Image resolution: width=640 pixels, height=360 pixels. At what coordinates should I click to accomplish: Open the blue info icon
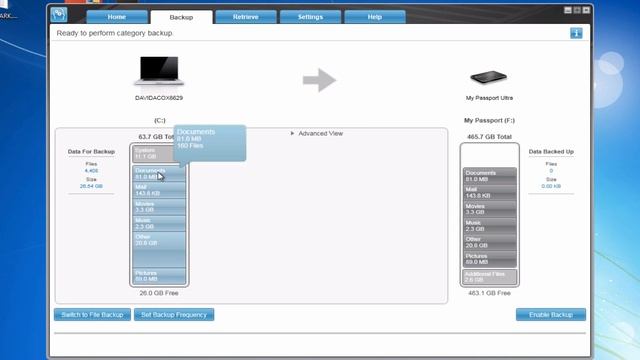click(576, 33)
